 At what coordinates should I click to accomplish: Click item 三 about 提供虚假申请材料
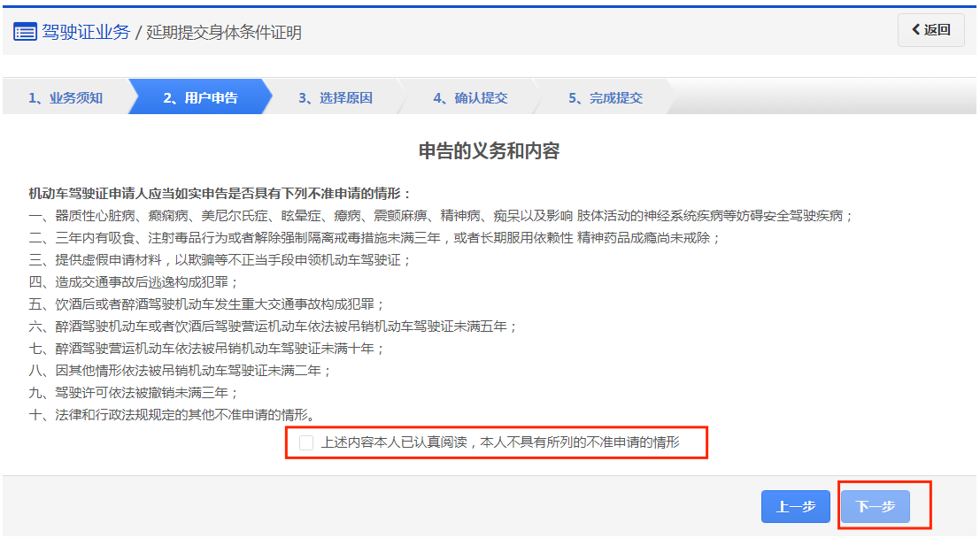[x=220, y=260]
